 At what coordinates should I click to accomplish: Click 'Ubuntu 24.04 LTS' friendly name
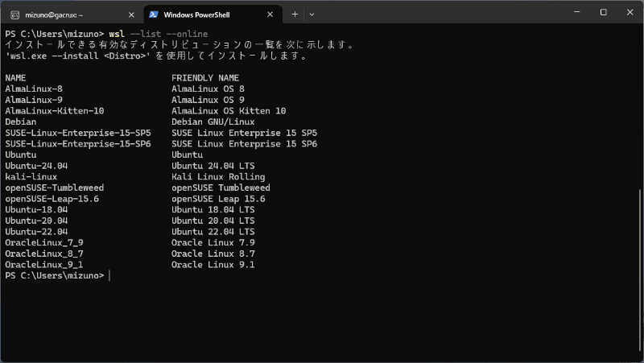[x=213, y=166]
